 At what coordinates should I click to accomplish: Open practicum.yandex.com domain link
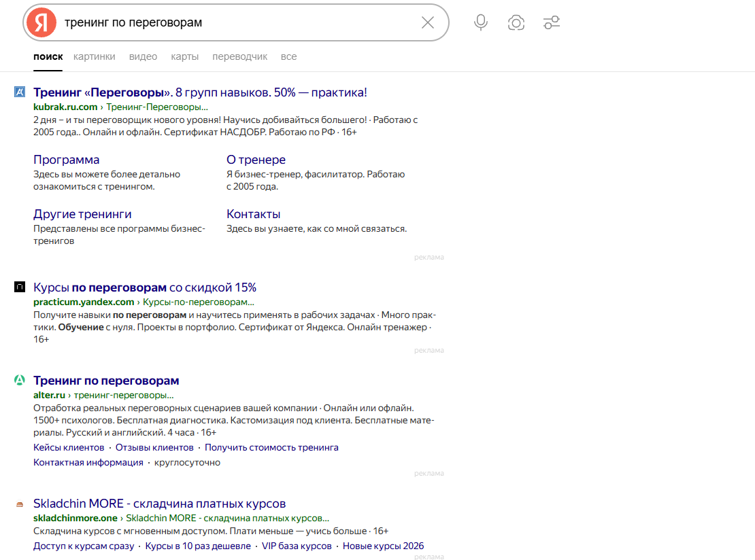pyautogui.click(x=84, y=302)
